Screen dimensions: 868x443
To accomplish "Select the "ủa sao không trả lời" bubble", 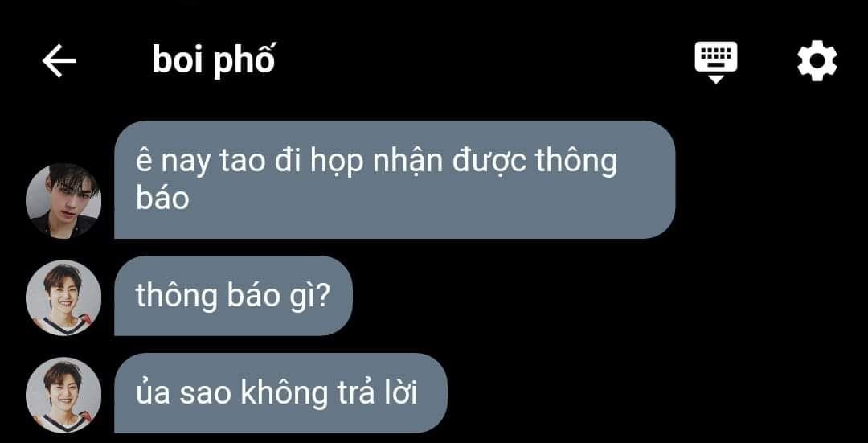I will [x=280, y=393].
